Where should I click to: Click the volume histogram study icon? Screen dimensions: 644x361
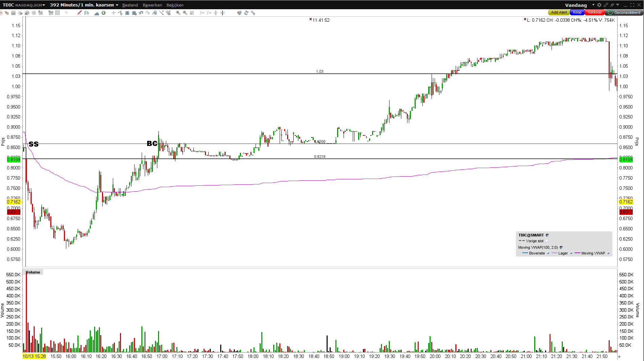97,13
